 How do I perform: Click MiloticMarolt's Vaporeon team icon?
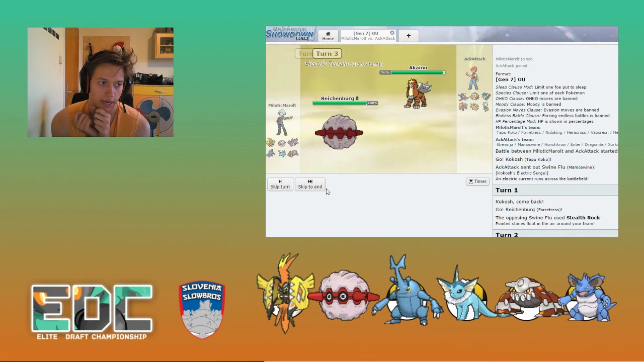point(282,153)
